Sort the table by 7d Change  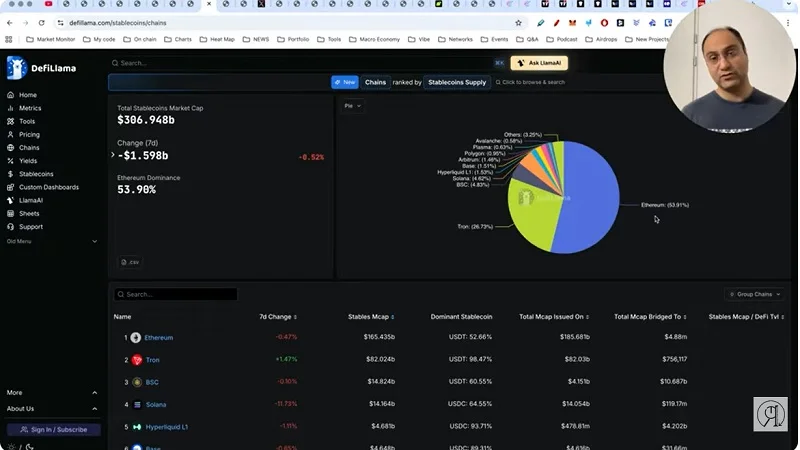point(277,317)
